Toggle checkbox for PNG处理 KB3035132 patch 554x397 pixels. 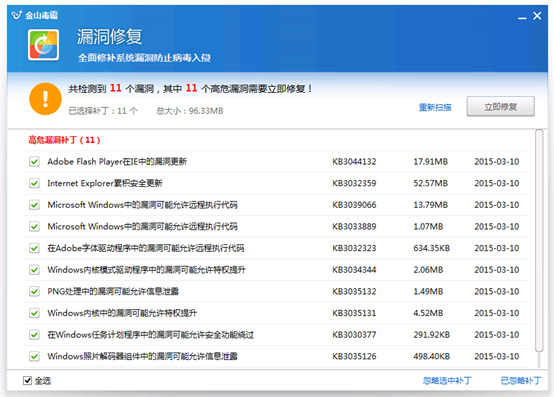coord(34,291)
